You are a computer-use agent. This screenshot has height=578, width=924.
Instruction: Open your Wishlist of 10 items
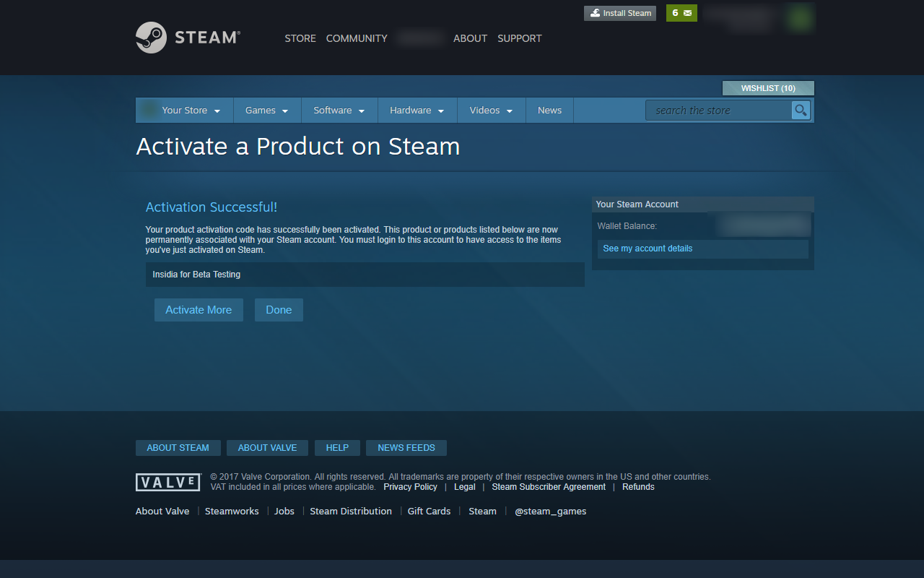coord(767,87)
